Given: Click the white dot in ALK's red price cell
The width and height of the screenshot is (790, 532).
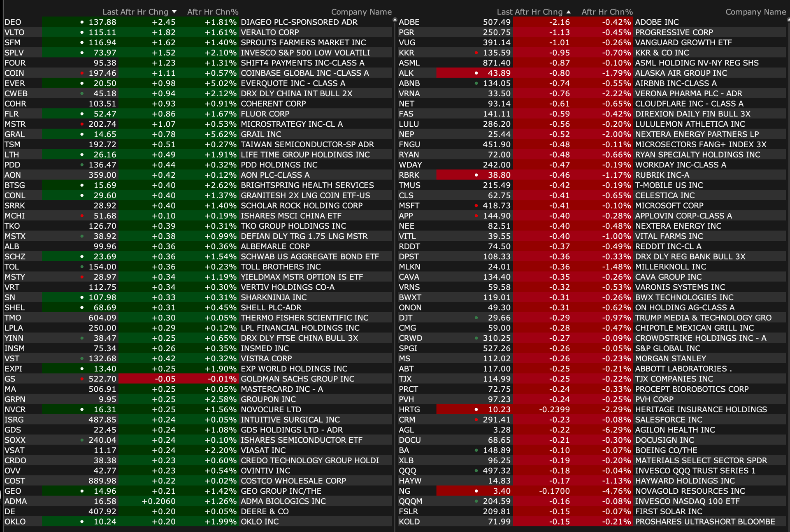Looking at the screenshot, I should pyautogui.click(x=476, y=73).
